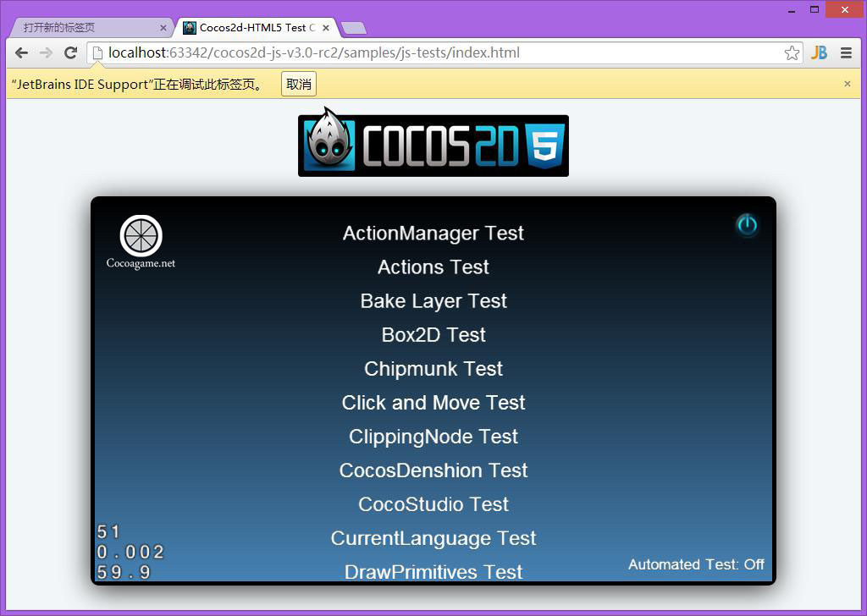This screenshot has height=616, width=867.
Task: Open Click and Move Test
Action: (x=433, y=403)
